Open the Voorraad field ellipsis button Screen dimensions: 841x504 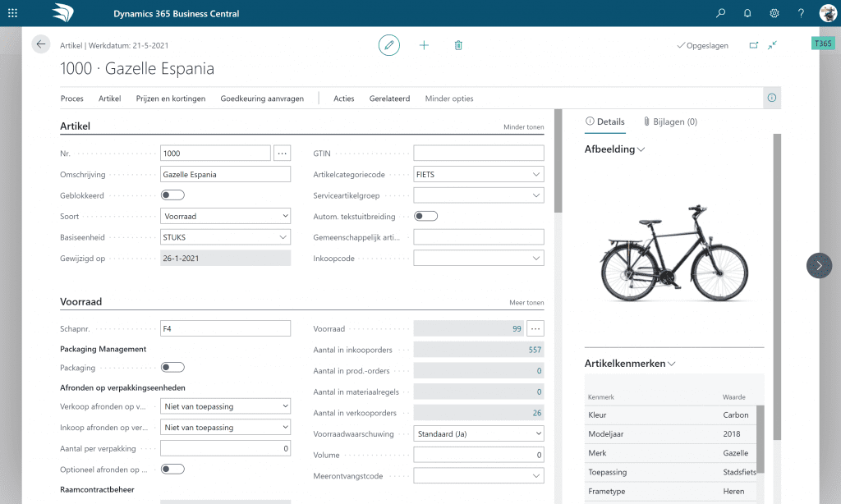pyautogui.click(x=535, y=328)
